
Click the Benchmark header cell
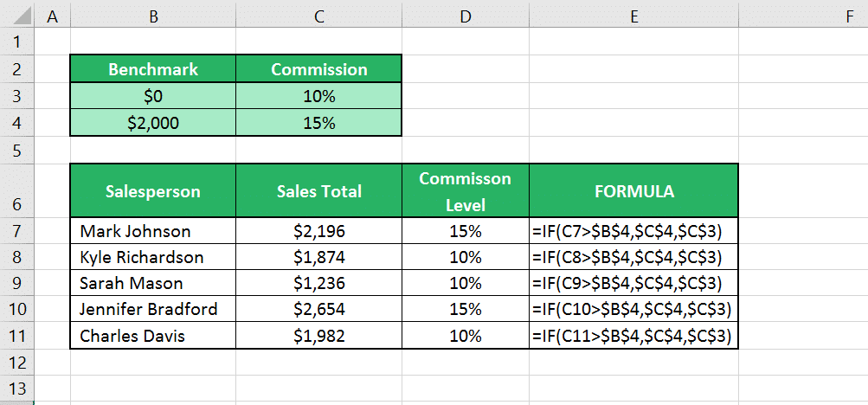(x=153, y=69)
